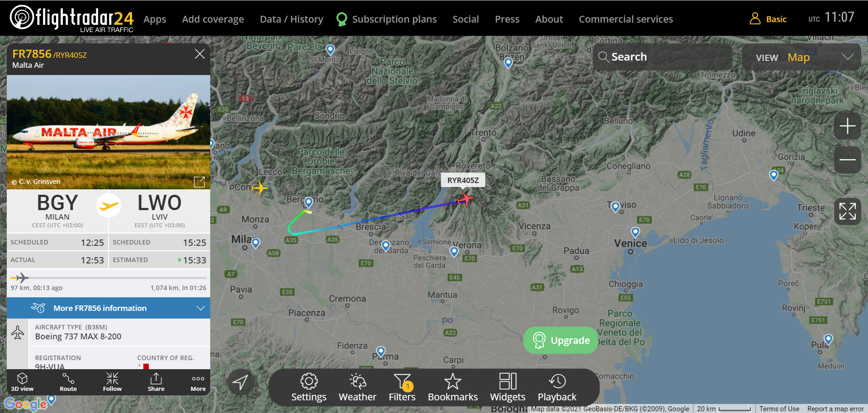Follow the selected aircraft
Image resolution: width=868 pixels, height=413 pixels.
click(x=112, y=382)
